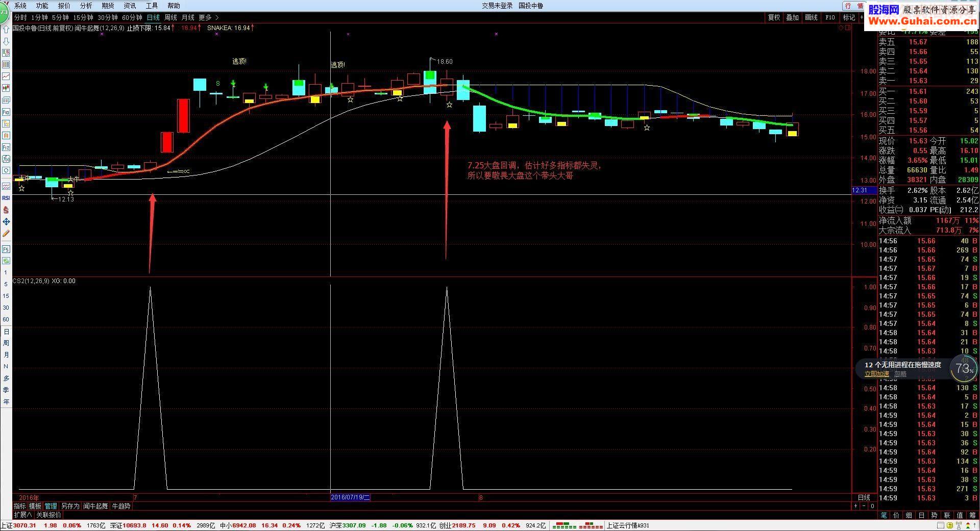The width and height of the screenshot is (980, 531).
Task: Click the 标记 mark button
Action: (x=849, y=17)
